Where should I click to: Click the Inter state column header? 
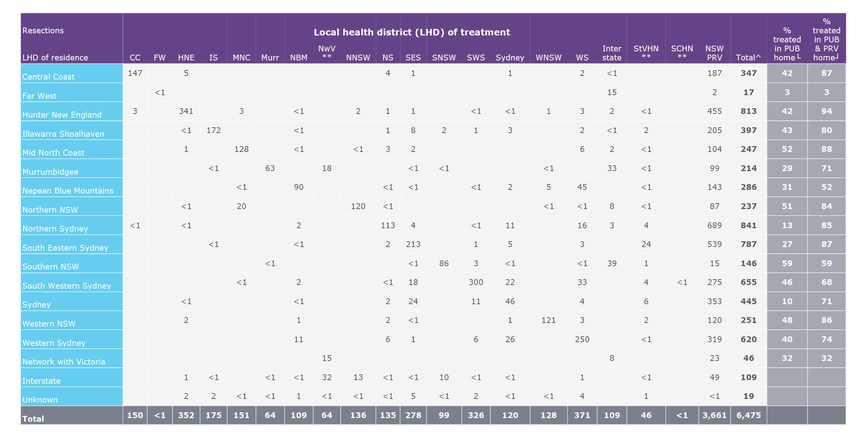click(x=612, y=52)
